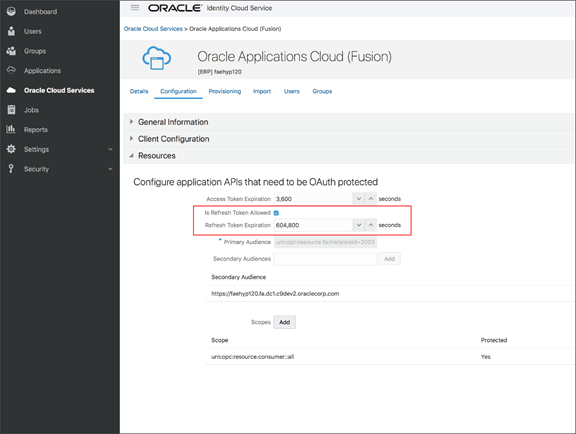Open Jobs in the sidebar

click(31, 110)
